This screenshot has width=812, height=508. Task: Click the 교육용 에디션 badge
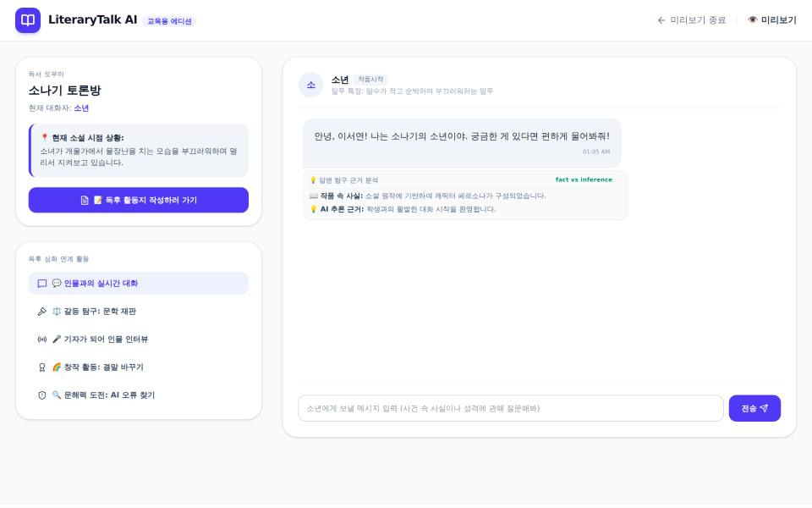click(x=169, y=21)
